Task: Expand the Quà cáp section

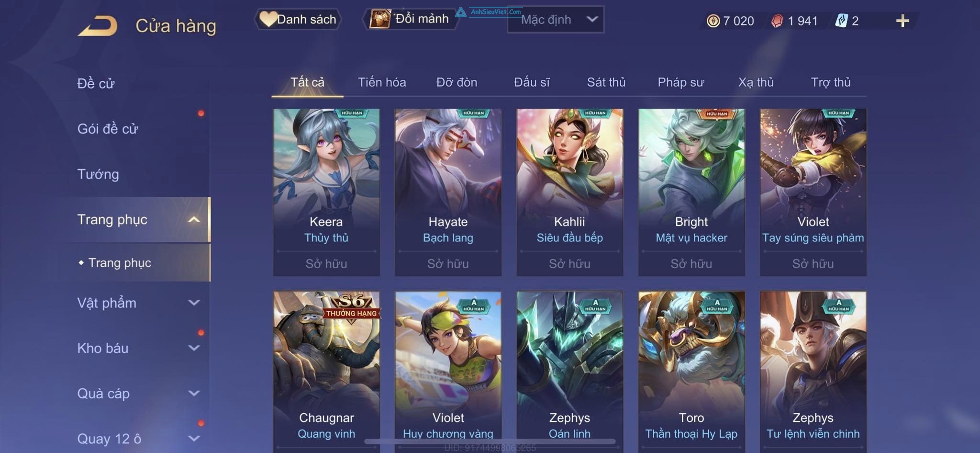Action: click(138, 394)
